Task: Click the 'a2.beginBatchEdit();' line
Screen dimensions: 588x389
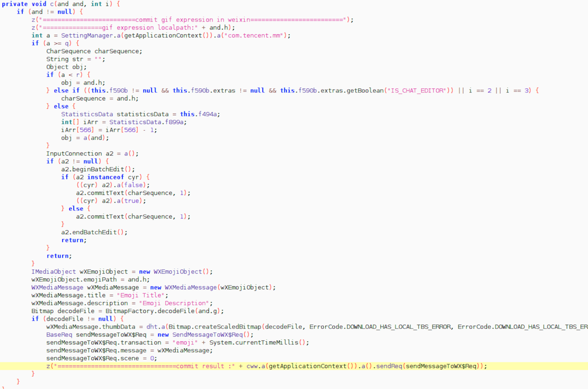Action: 98,169
